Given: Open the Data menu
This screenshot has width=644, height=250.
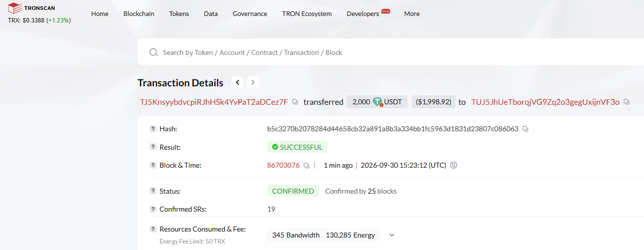Looking at the screenshot, I should pos(211,13).
